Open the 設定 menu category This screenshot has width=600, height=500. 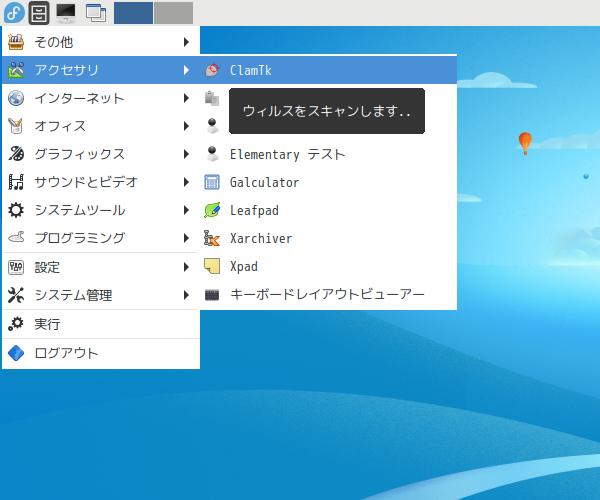[x=101, y=267]
